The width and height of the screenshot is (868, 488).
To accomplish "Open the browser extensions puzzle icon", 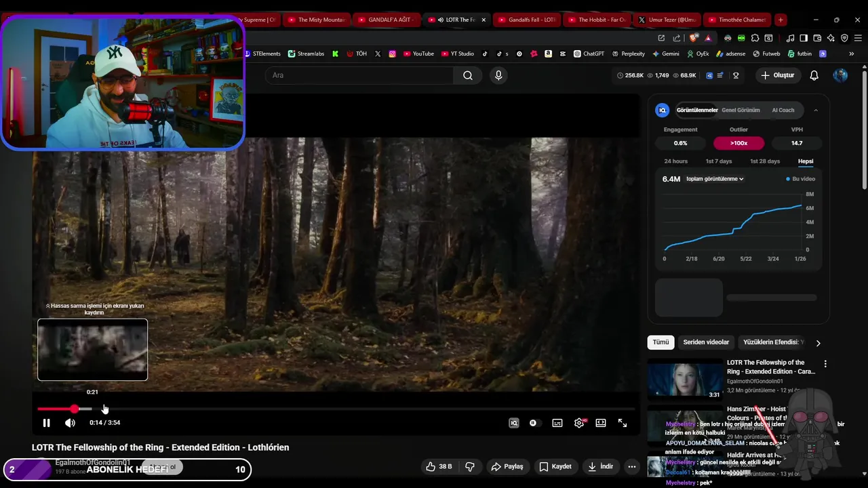I will [755, 38].
